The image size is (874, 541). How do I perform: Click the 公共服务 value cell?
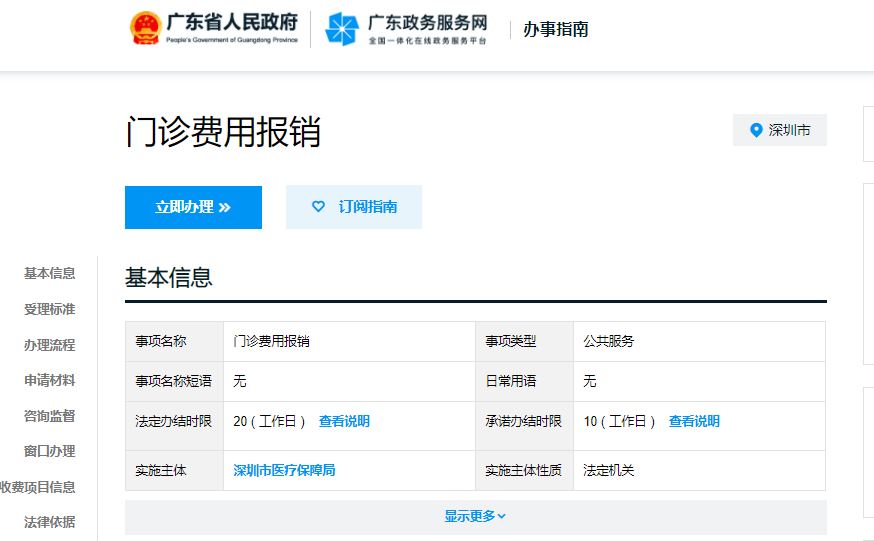coord(700,341)
